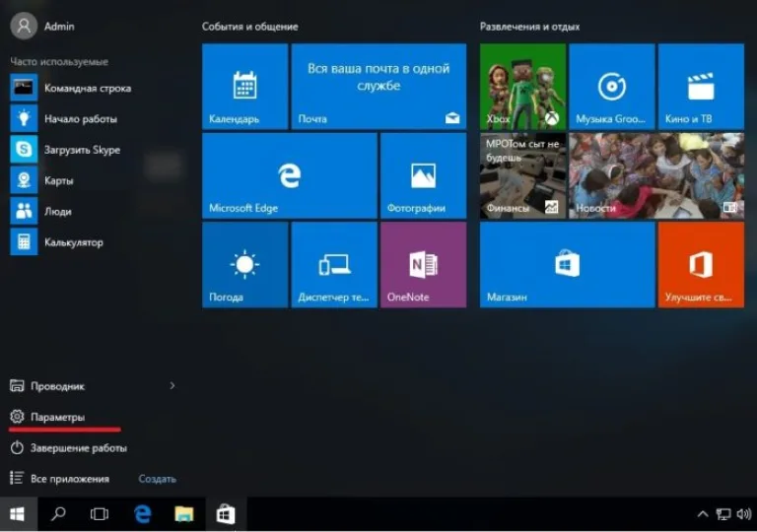Screen dimensions: 757x532
Task: Expand the Проводник jump list arrow
Action: (x=172, y=386)
